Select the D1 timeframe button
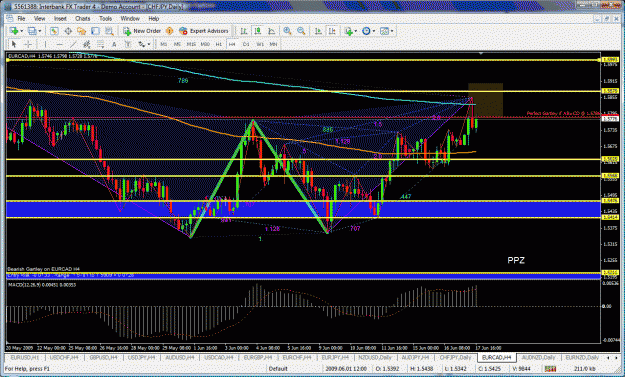This screenshot has width=625, height=377. (x=246, y=44)
